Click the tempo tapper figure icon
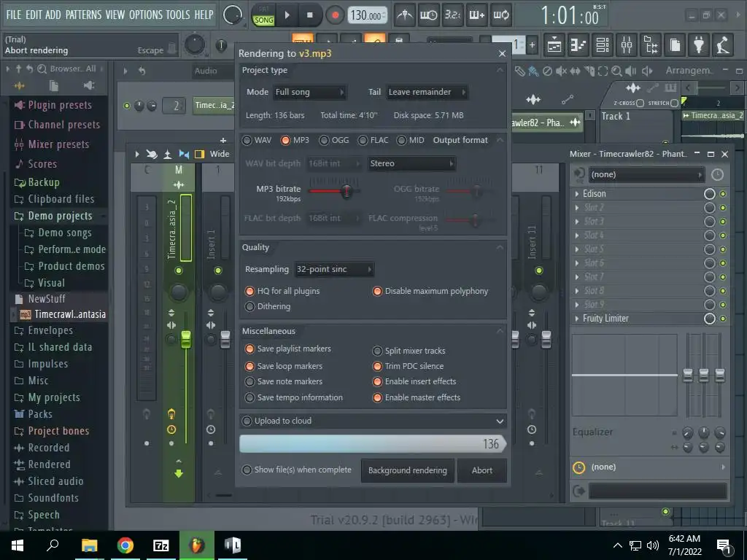The image size is (747, 560). (x=723, y=44)
